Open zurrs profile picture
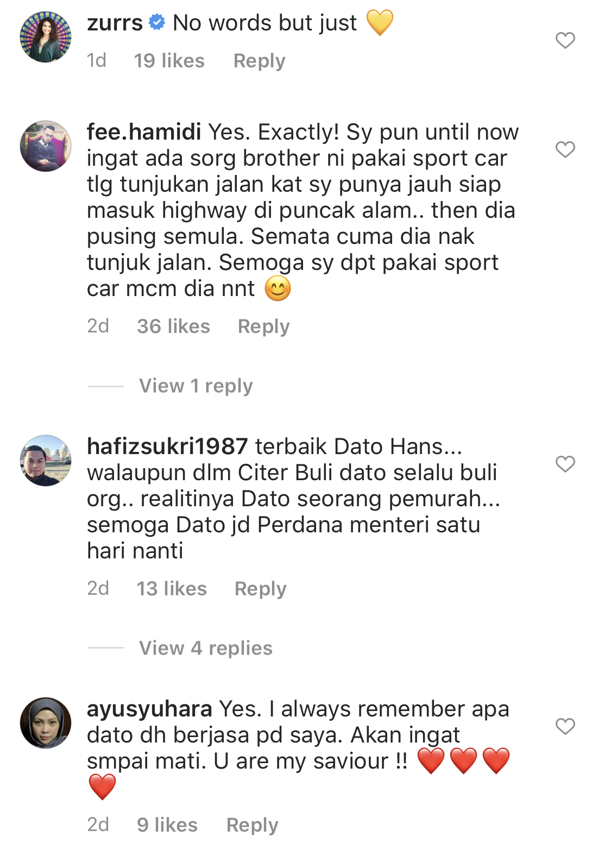This screenshot has width=611, height=868. tap(46, 37)
